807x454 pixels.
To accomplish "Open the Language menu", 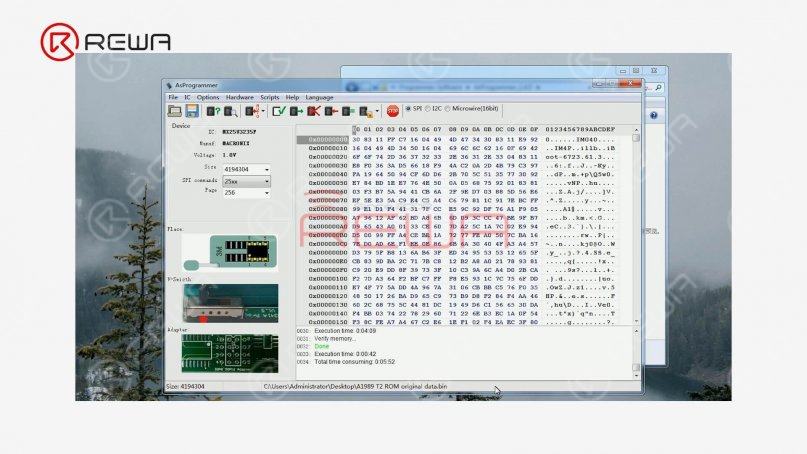I will coord(319,97).
